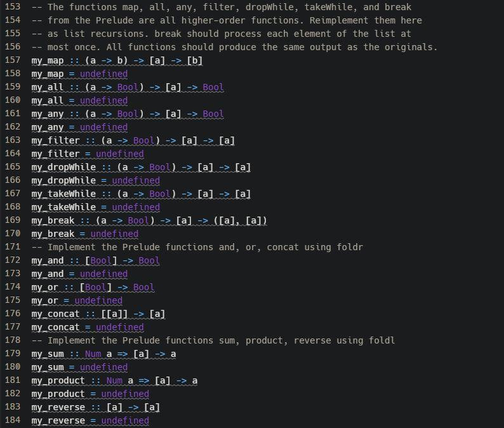This screenshot has height=428, width=504.
Task: Click undefined in the my_product definition
Action: point(125,394)
